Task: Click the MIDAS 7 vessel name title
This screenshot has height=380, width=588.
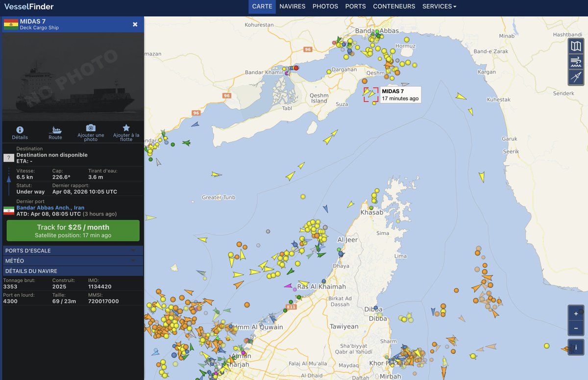Action: tap(33, 22)
